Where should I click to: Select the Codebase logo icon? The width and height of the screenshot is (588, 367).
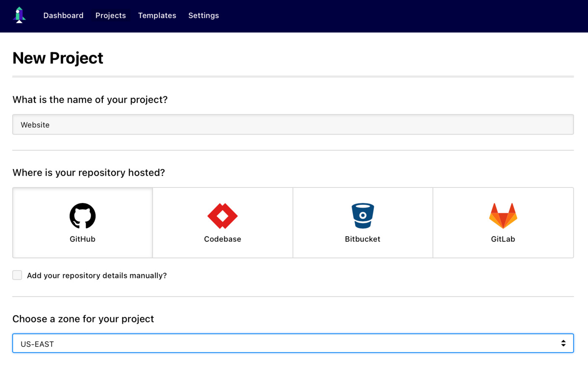pos(223,216)
